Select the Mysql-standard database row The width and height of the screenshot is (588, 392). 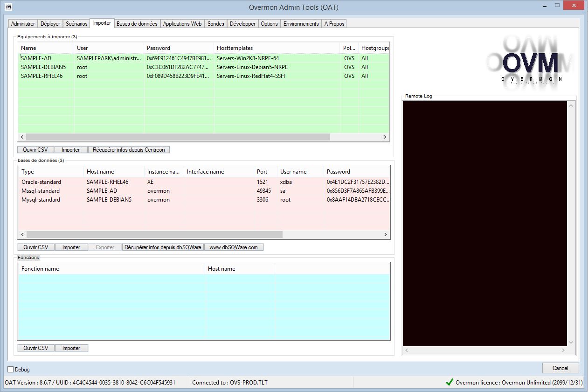tap(203, 200)
